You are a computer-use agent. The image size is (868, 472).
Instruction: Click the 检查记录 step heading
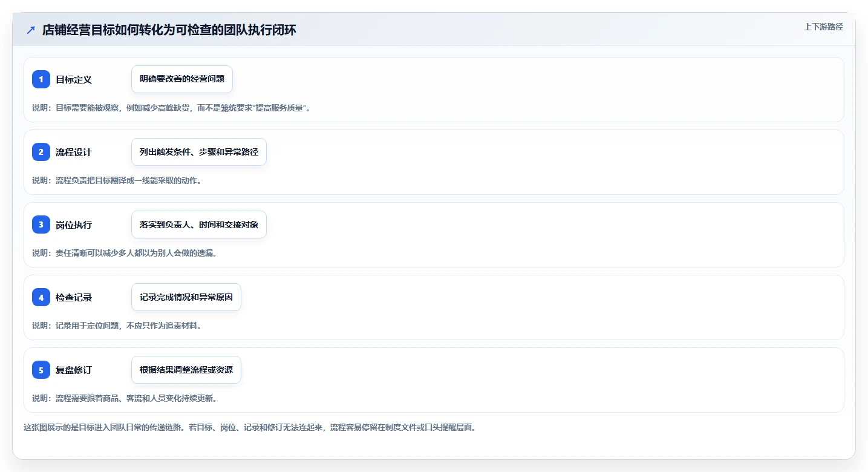74,297
